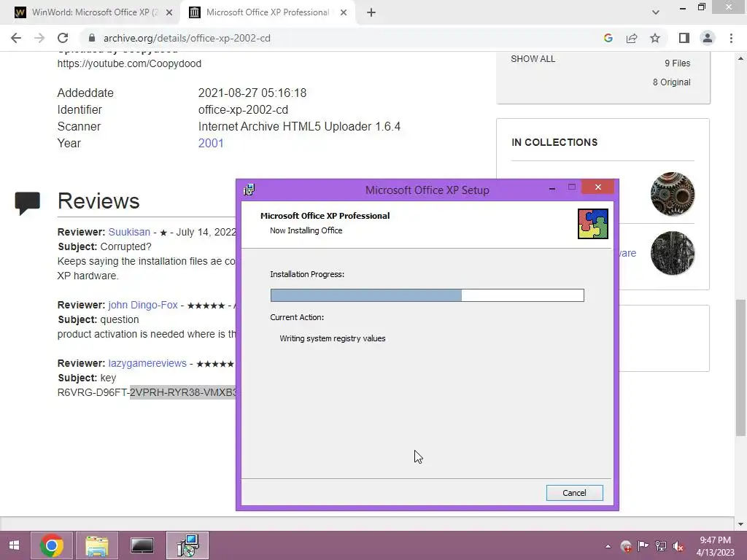Viewport: 747px width, 560px height.
Task: Go back in Chrome browser
Action: [x=16, y=38]
